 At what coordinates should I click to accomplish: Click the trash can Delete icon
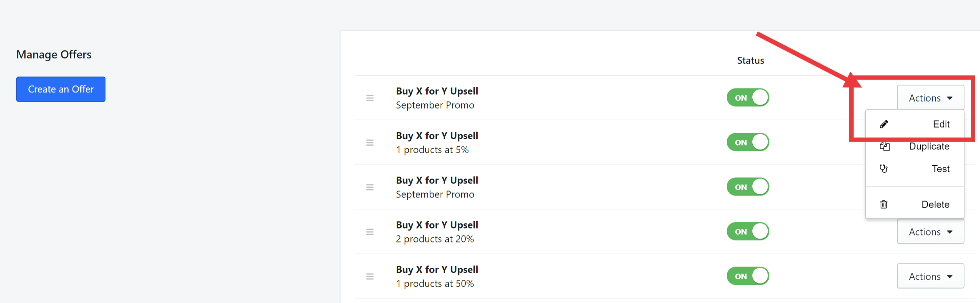coord(884,204)
